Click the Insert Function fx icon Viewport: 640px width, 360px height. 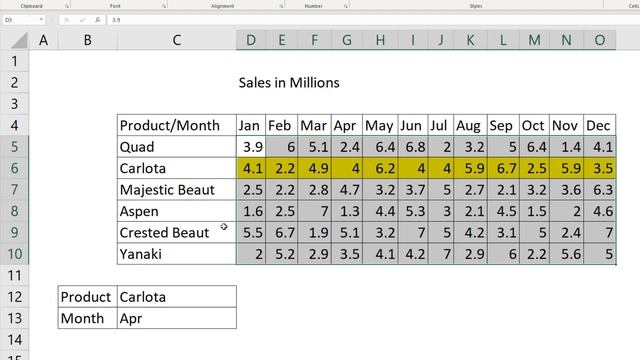(x=97, y=20)
